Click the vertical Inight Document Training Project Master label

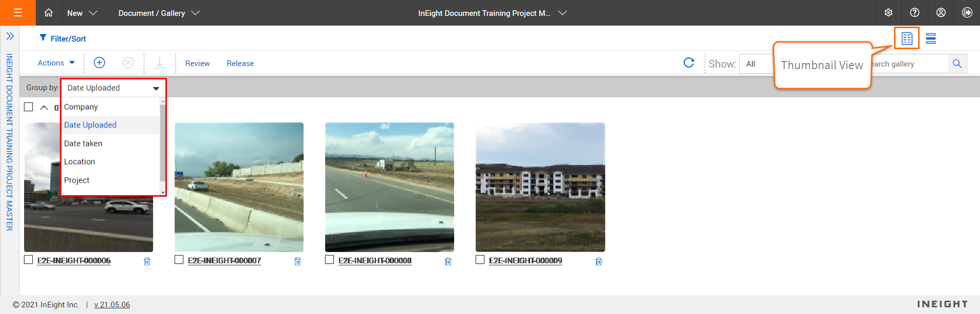(9, 142)
